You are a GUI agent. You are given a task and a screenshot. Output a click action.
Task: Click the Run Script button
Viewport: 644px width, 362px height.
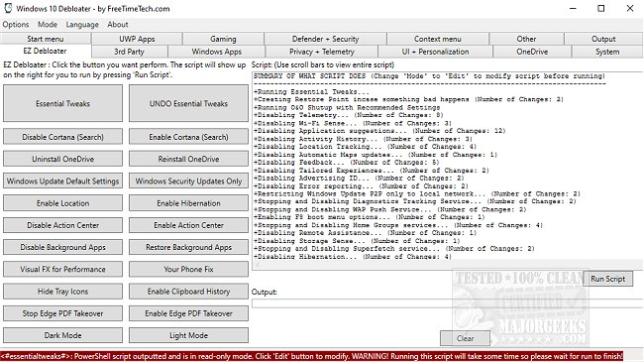click(x=608, y=279)
